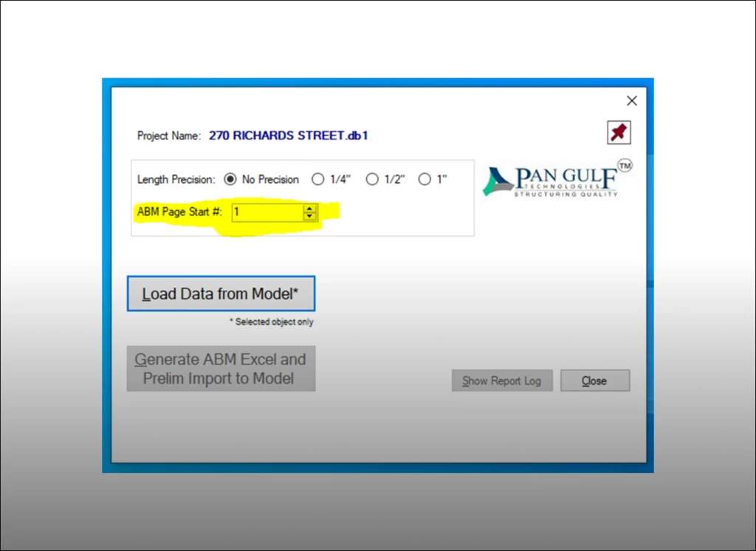The height and width of the screenshot is (551, 756).
Task: Choose the 1/4" length precision option
Action: pos(318,179)
